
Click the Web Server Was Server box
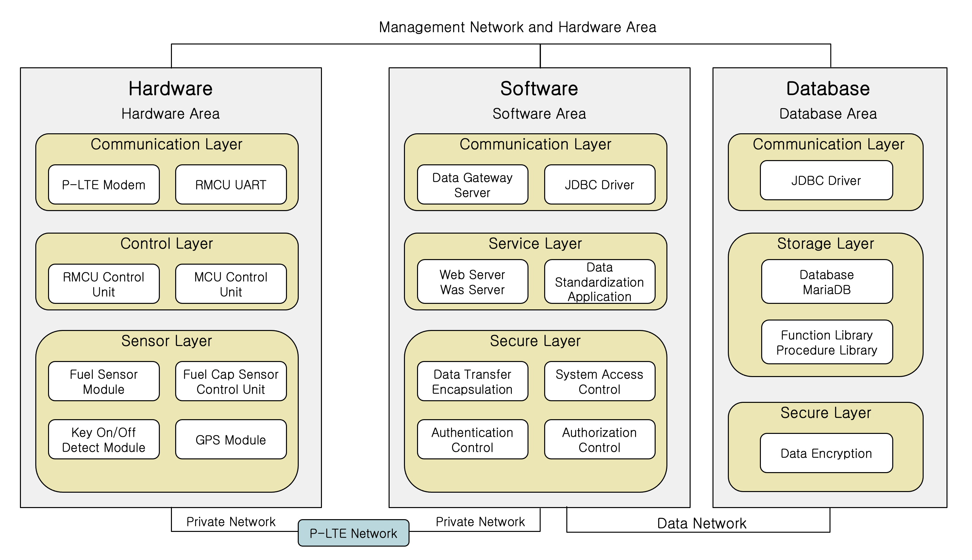point(472,282)
